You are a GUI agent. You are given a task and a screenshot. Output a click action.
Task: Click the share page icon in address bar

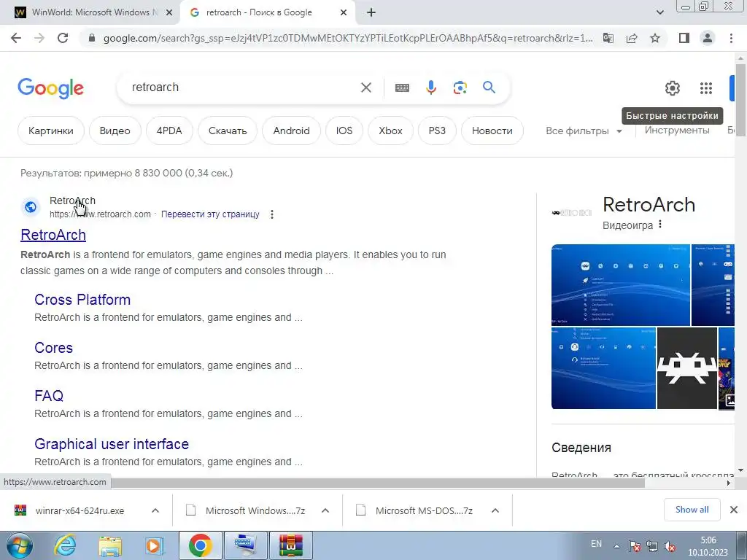[x=632, y=38]
